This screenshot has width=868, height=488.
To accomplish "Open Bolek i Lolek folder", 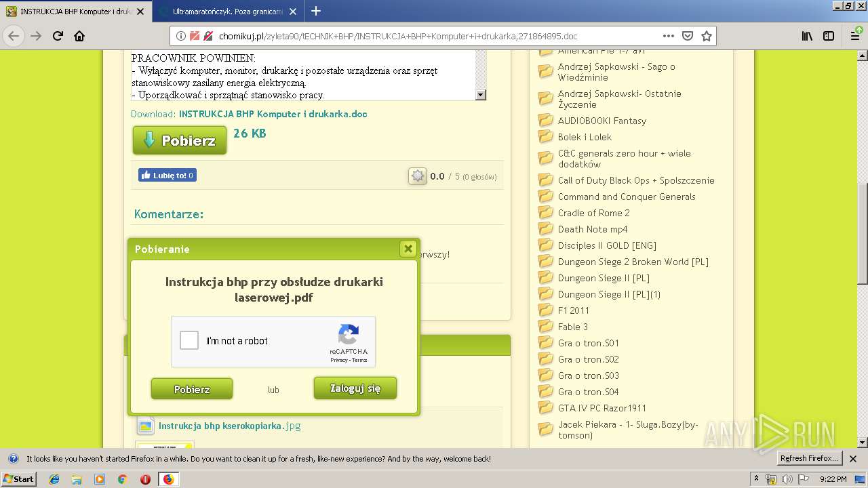I will coord(585,137).
